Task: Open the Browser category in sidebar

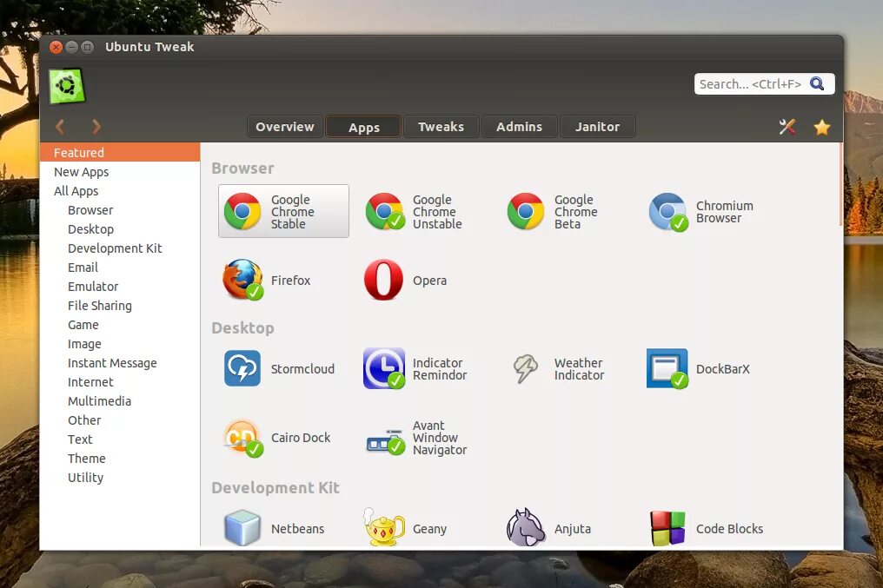Action: [120, 210]
